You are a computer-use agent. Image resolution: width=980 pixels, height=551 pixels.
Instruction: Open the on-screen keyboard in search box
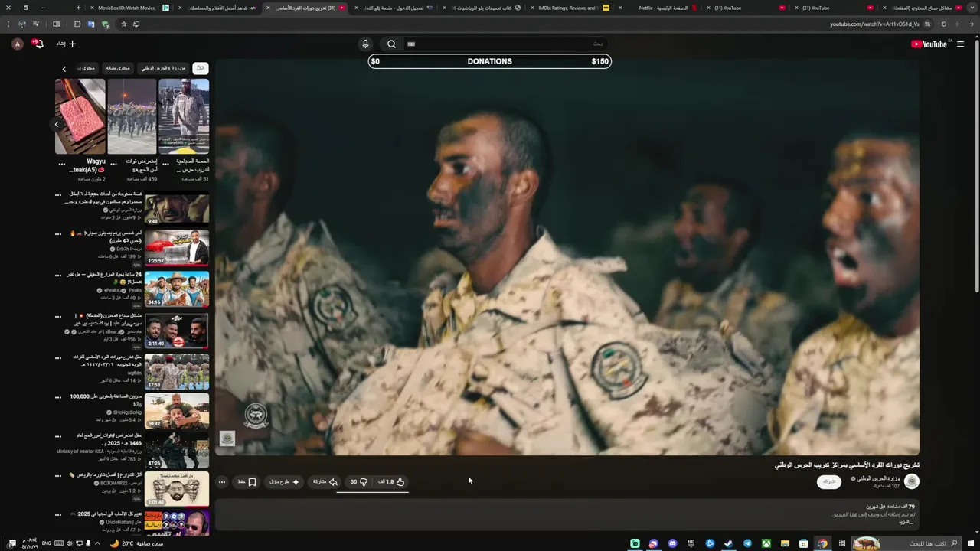pos(411,44)
